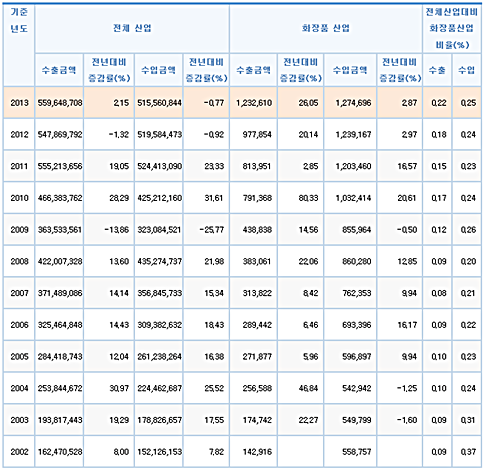Select the 2008 year cell
The height and width of the screenshot is (470, 485).
[19, 261]
